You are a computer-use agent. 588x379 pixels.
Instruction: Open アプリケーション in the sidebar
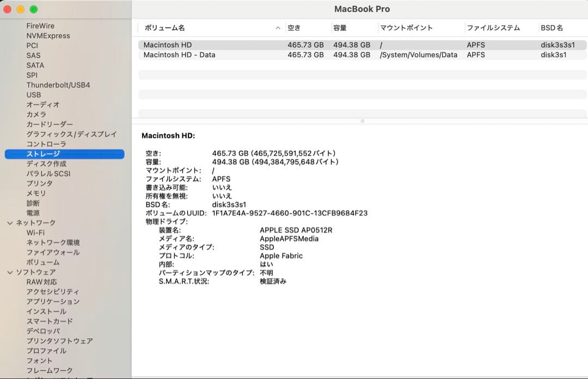tap(53, 301)
